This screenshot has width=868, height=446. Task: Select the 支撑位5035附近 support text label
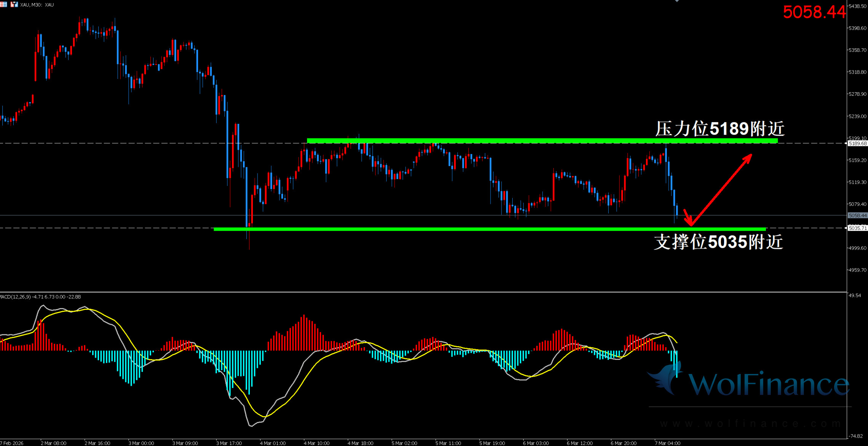[x=718, y=242]
